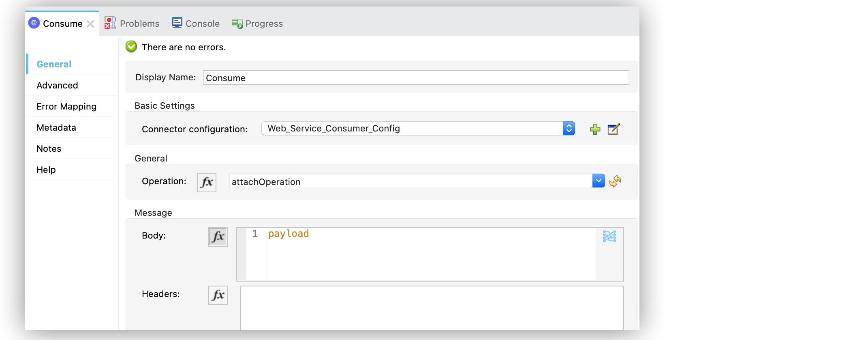Click inside the Headers text area
Screen dimensions: 868x340
[x=432, y=308]
